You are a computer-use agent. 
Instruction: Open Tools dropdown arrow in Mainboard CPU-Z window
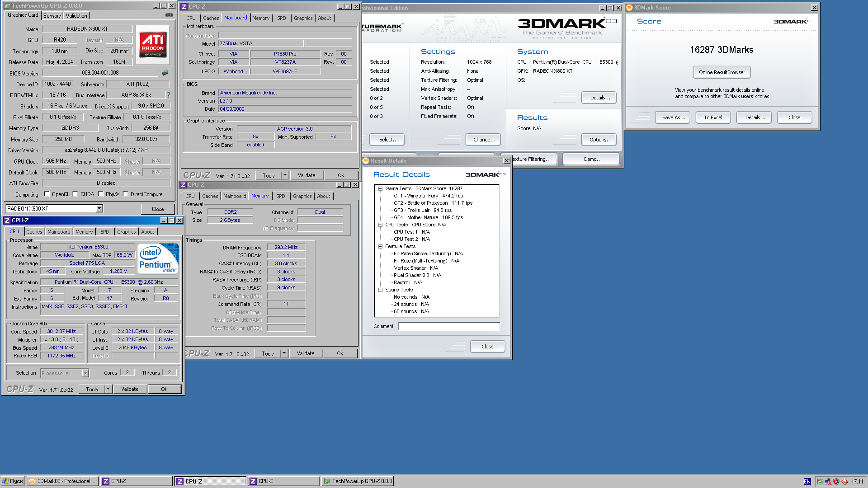285,175
